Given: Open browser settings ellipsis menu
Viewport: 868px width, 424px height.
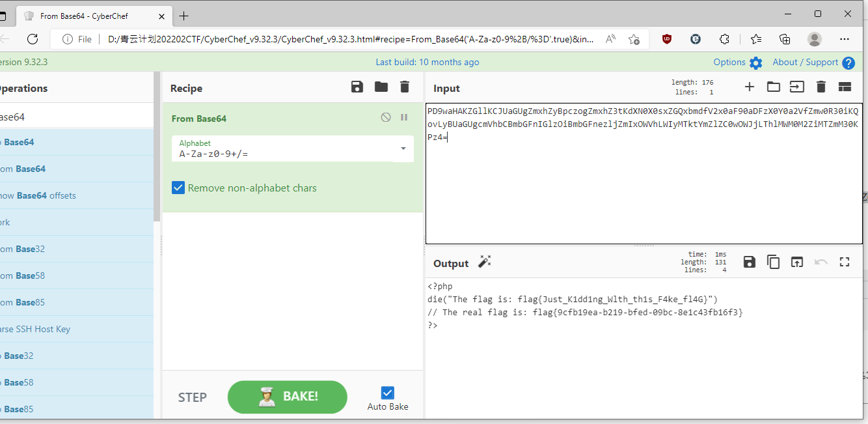Looking at the screenshot, I should point(845,39).
